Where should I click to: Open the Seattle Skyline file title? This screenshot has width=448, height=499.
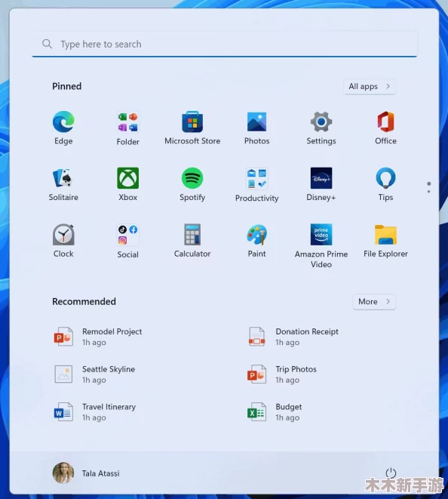tap(109, 369)
